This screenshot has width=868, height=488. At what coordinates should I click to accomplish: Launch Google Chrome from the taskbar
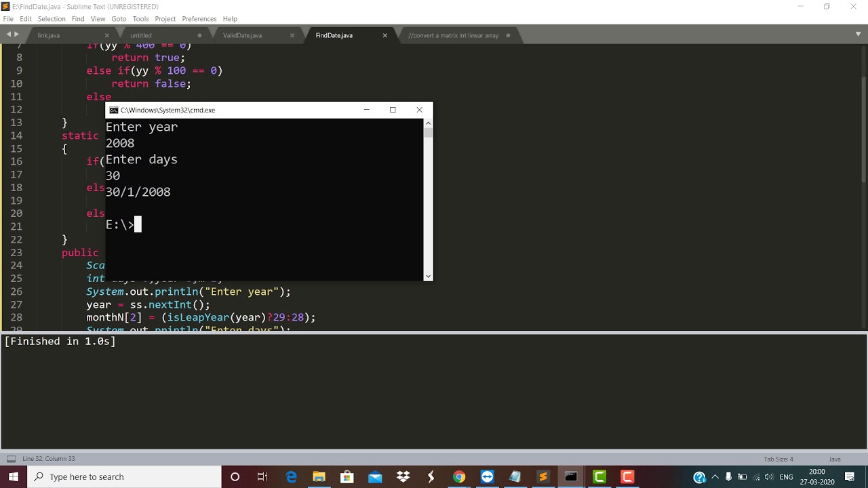coord(459,476)
